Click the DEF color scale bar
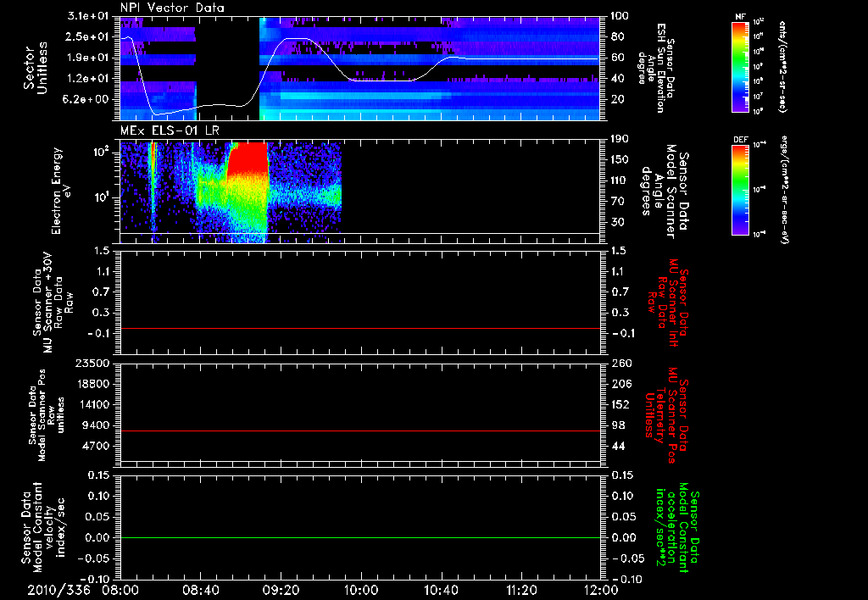Viewport: 868px width, 600px height. 740,189
